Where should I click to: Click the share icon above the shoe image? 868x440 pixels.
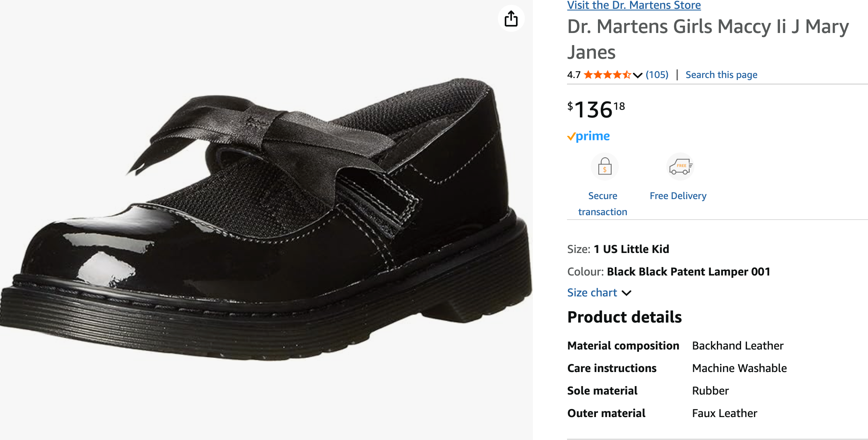(x=511, y=19)
